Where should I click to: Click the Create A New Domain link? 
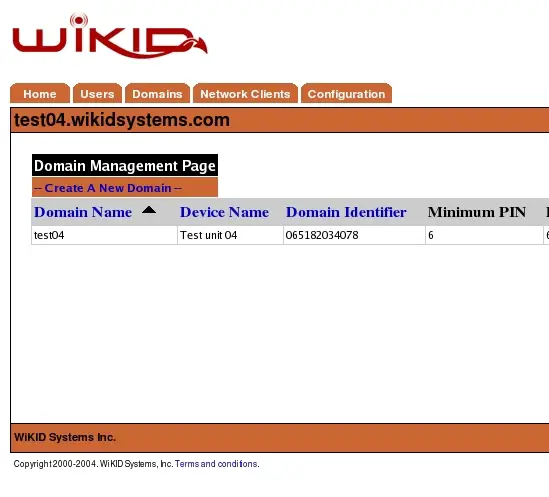108,188
